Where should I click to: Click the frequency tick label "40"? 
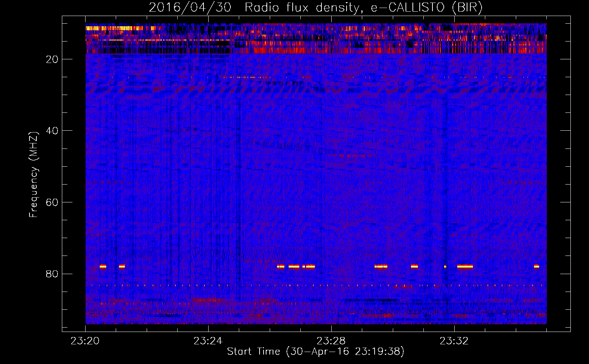coord(52,131)
